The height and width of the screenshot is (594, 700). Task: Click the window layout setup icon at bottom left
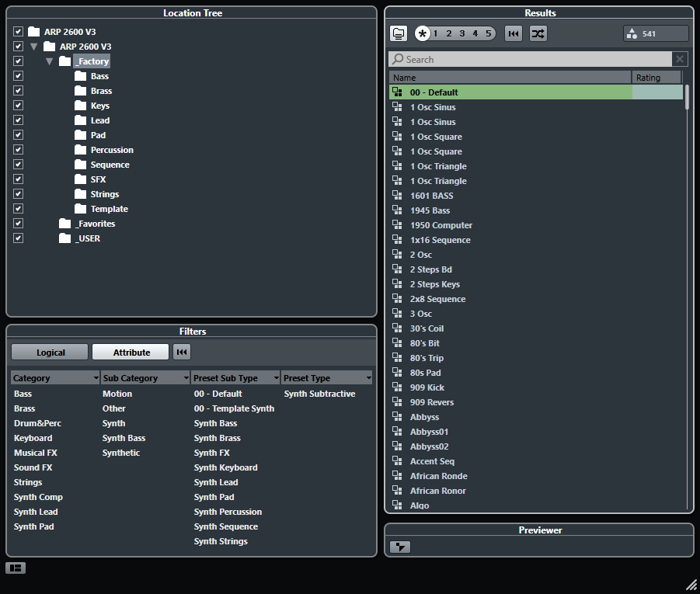point(16,568)
